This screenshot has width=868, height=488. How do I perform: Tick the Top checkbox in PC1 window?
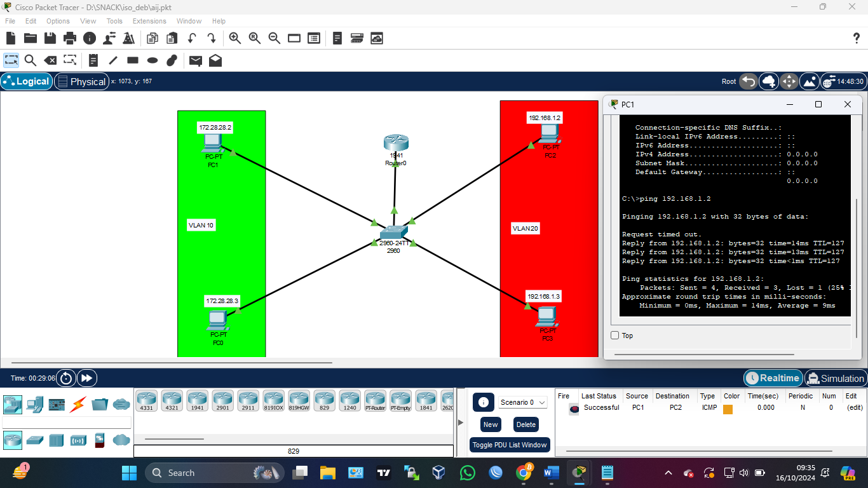point(614,335)
